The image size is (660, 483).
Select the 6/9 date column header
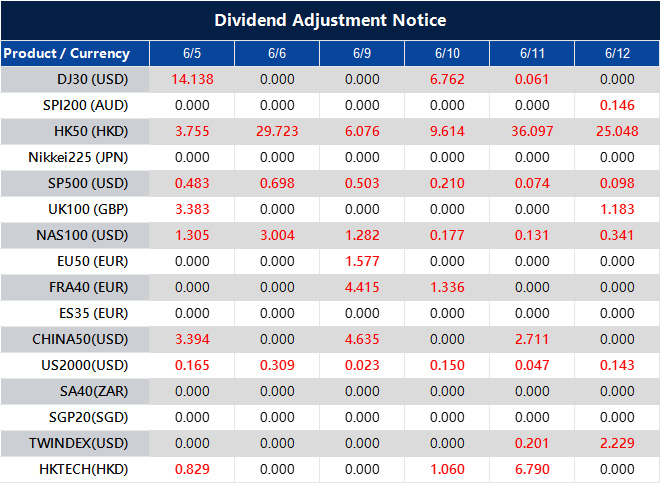click(361, 53)
